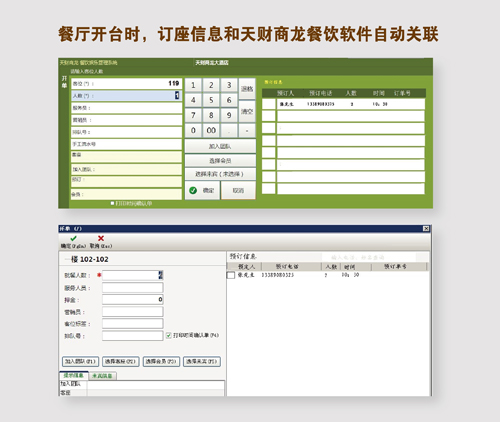Viewport: 500px width, 422px height.
Task: Click the 取消 button in the green window
Action: point(238,190)
